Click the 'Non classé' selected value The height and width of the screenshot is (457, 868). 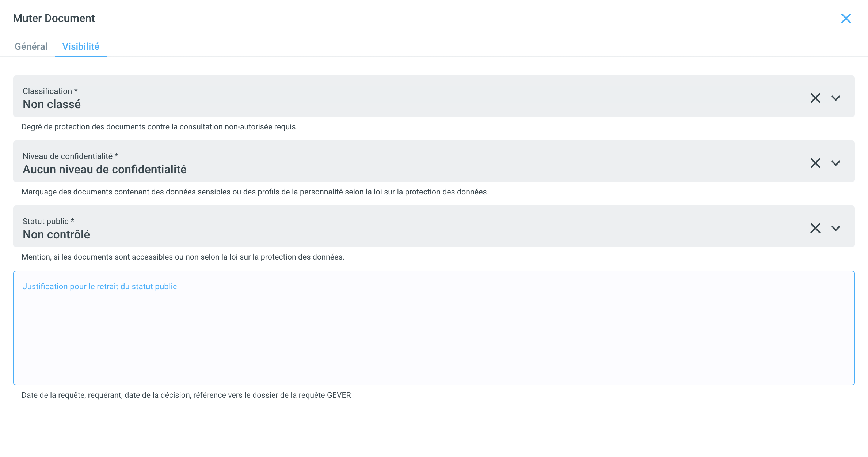click(x=52, y=105)
